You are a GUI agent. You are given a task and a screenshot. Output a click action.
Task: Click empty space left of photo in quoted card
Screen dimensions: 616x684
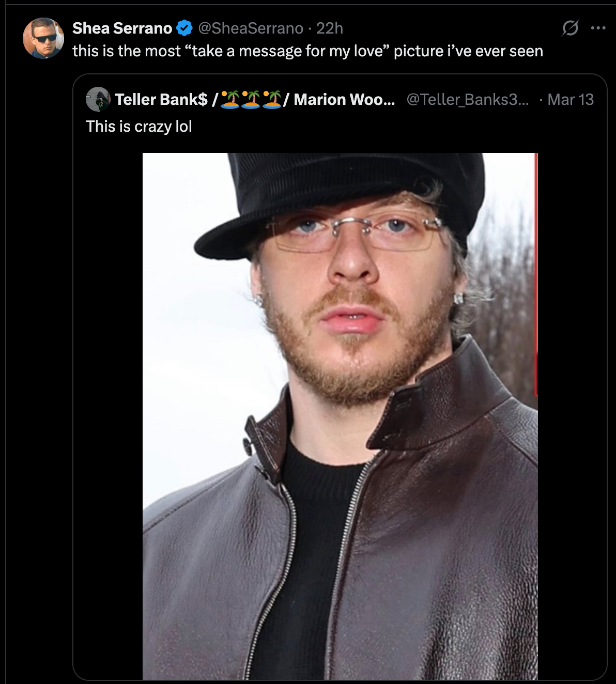pos(109,403)
